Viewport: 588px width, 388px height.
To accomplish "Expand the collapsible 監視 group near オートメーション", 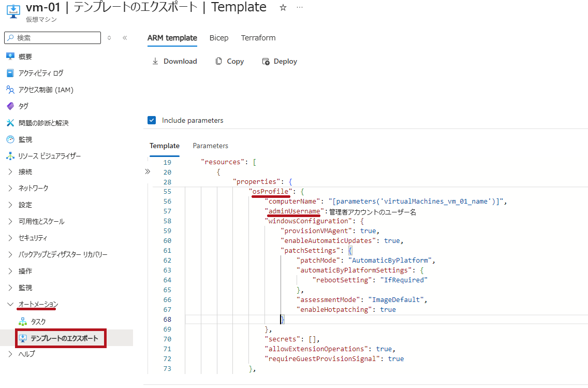I will click(x=10, y=288).
